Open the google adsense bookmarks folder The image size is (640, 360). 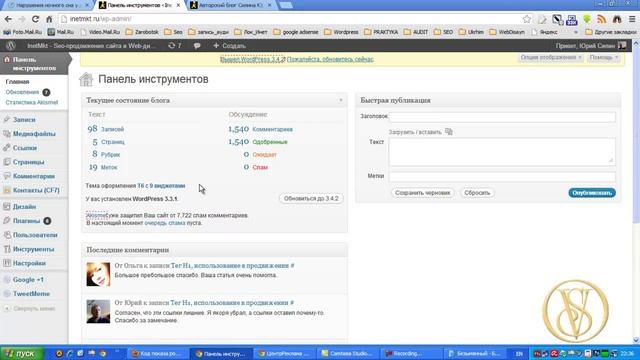click(296, 32)
